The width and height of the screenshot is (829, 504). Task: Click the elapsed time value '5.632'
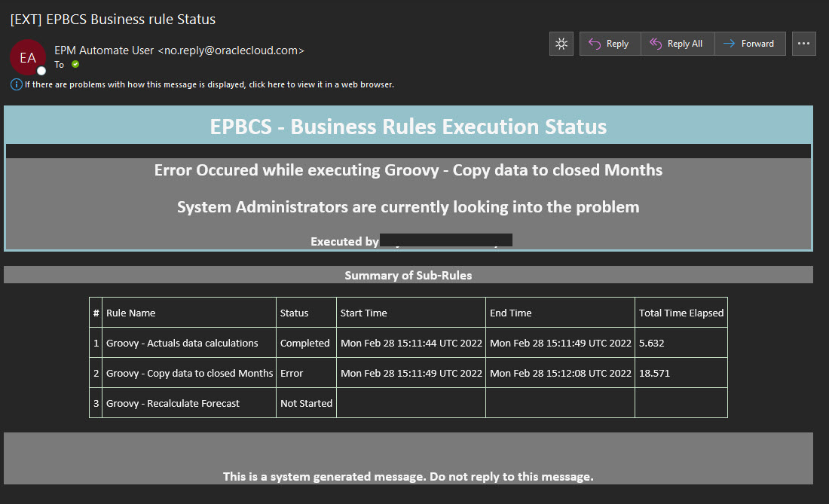point(651,343)
